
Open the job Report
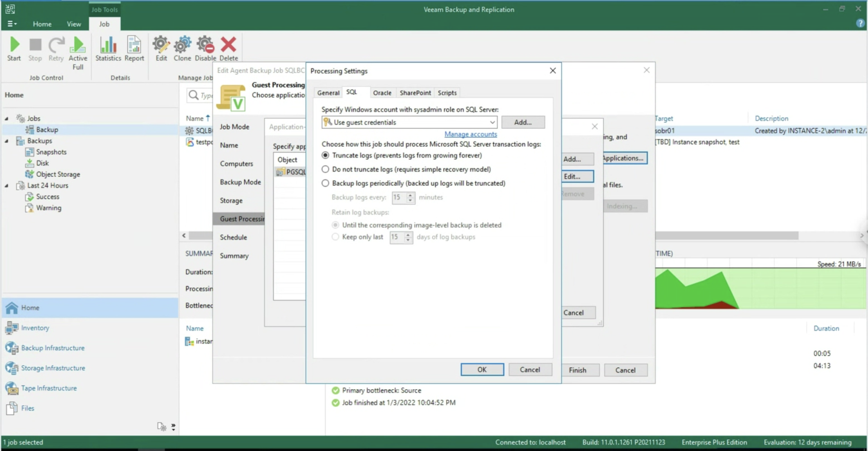tap(134, 49)
